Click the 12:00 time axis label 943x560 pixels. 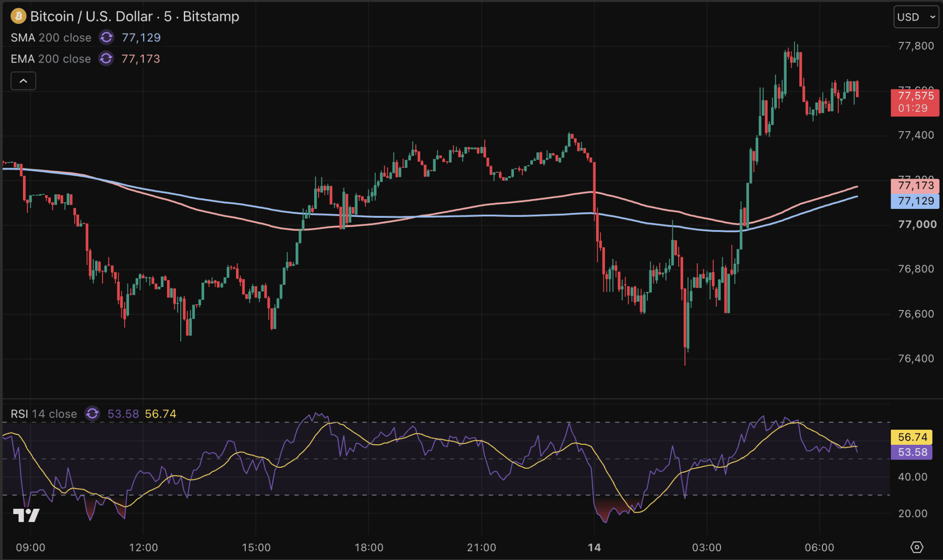coord(143,548)
